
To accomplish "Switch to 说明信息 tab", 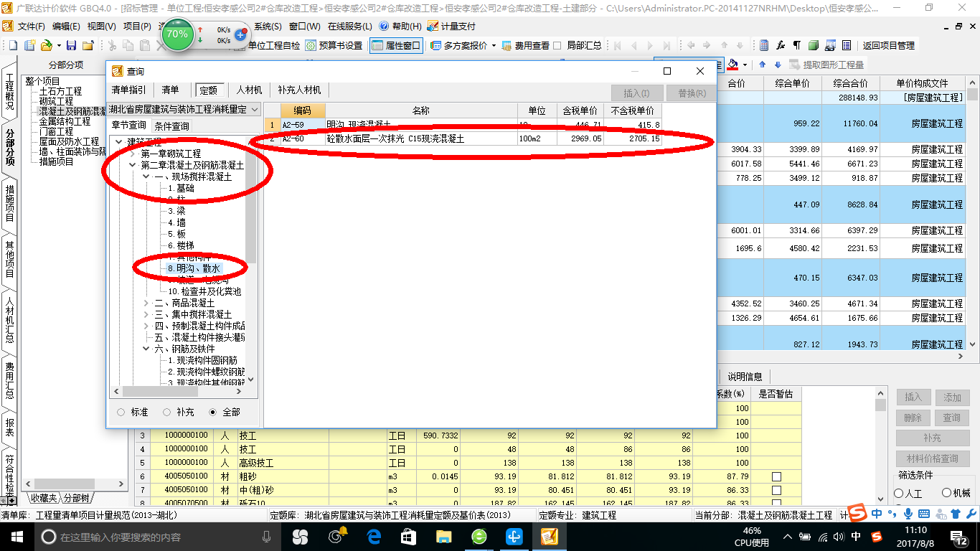I will pos(745,377).
